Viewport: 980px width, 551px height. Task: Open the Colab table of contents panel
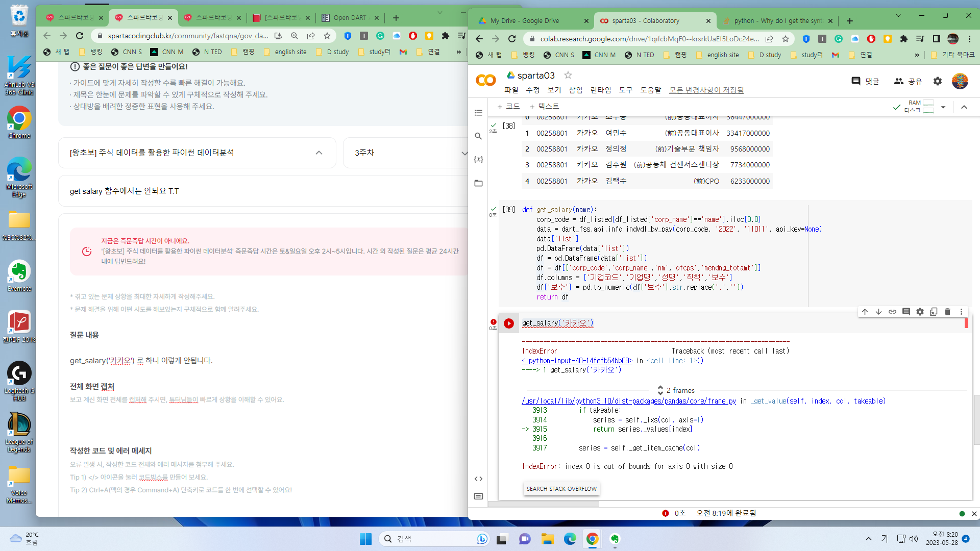[478, 113]
